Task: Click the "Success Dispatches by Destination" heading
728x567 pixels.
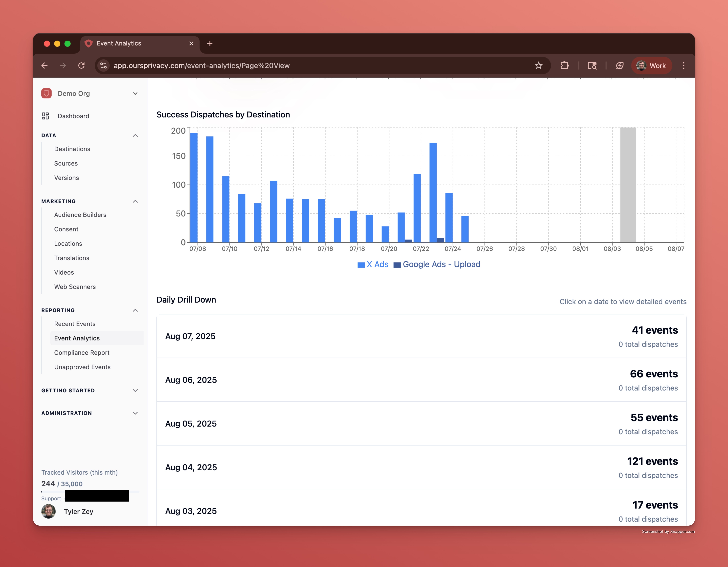Action: 223,114
